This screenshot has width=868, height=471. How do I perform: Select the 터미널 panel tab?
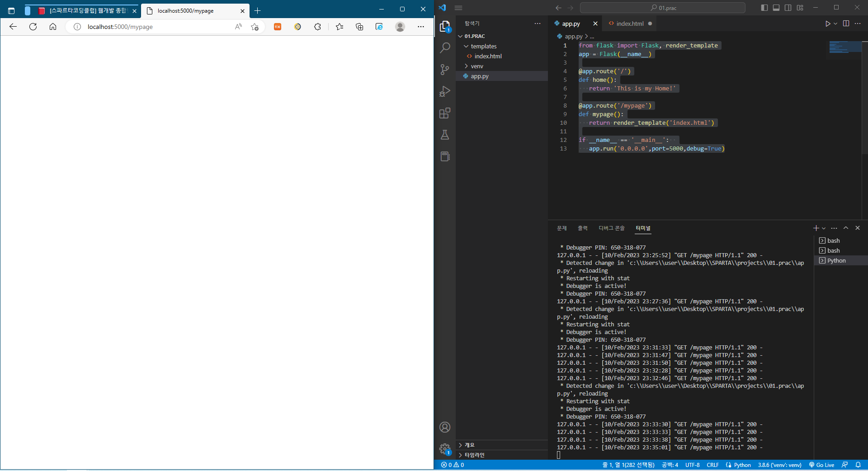click(x=643, y=228)
